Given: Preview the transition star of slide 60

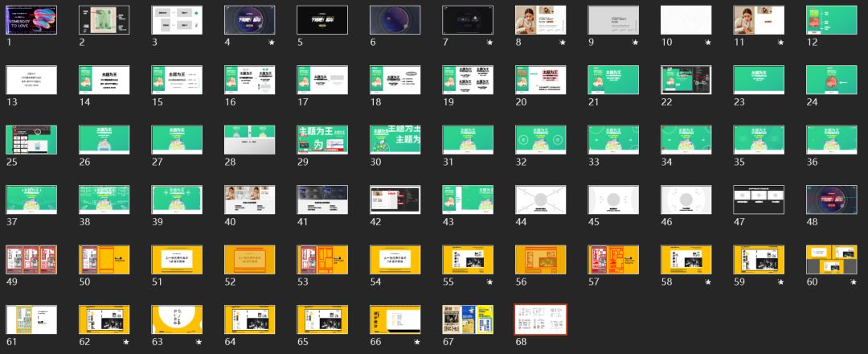Looking at the screenshot, I should coord(853,282).
